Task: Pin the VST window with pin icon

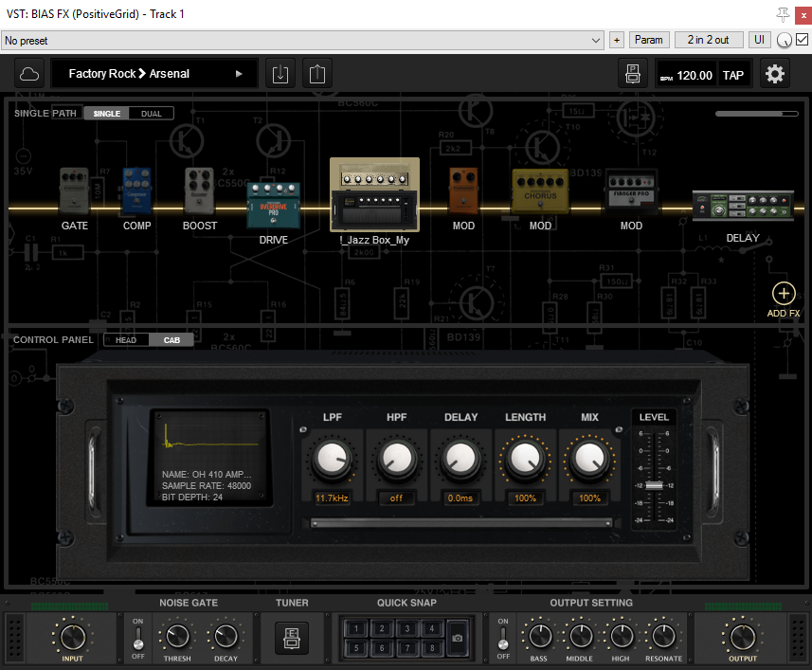Action: [x=783, y=14]
